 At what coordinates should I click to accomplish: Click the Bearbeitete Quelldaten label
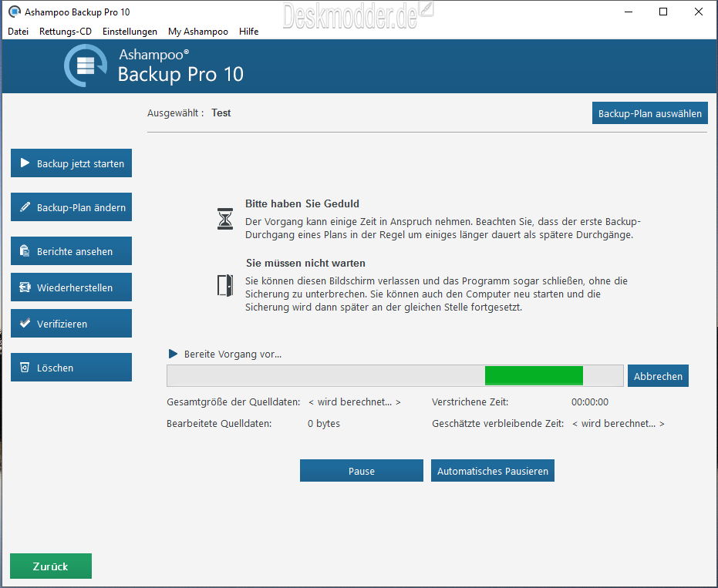[x=219, y=423]
